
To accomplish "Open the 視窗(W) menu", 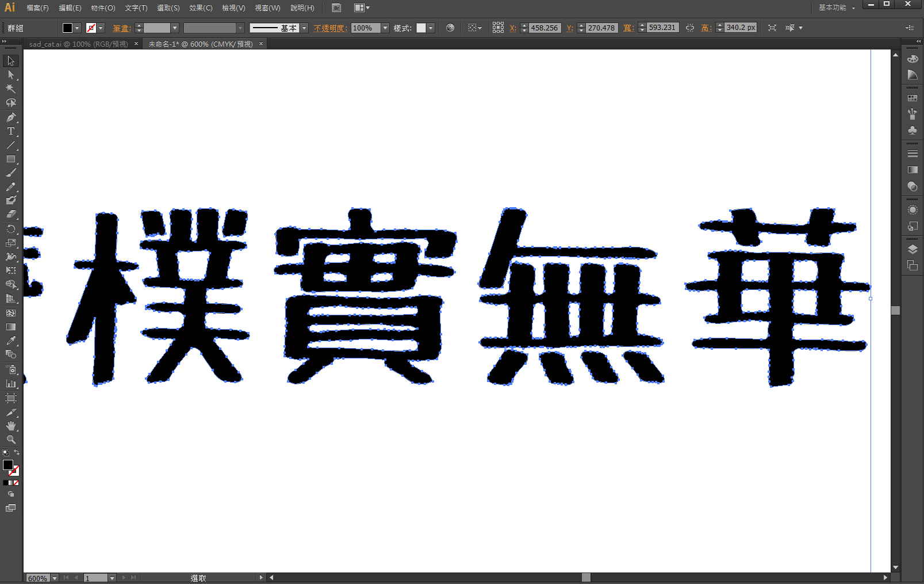I will [x=267, y=8].
